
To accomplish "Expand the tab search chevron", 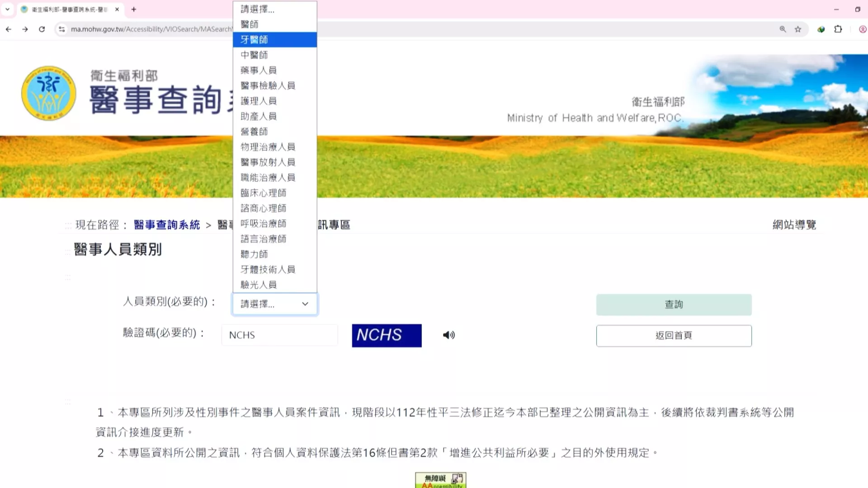I will pyautogui.click(x=7, y=9).
